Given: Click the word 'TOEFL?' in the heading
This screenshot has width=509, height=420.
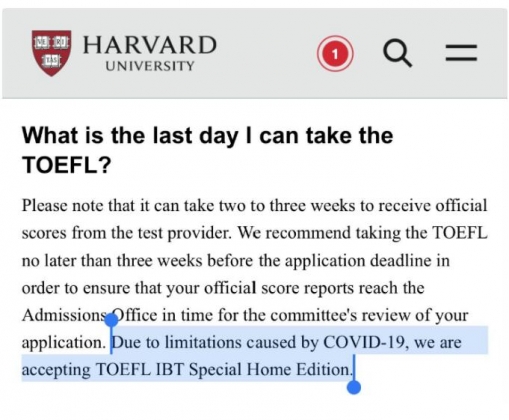Looking at the screenshot, I should 66,165.
